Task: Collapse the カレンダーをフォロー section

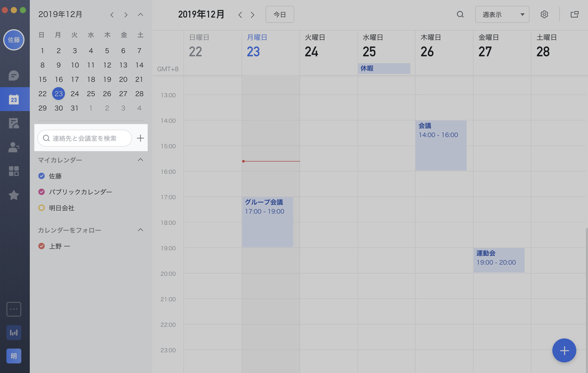Action: tap(140, 230)
